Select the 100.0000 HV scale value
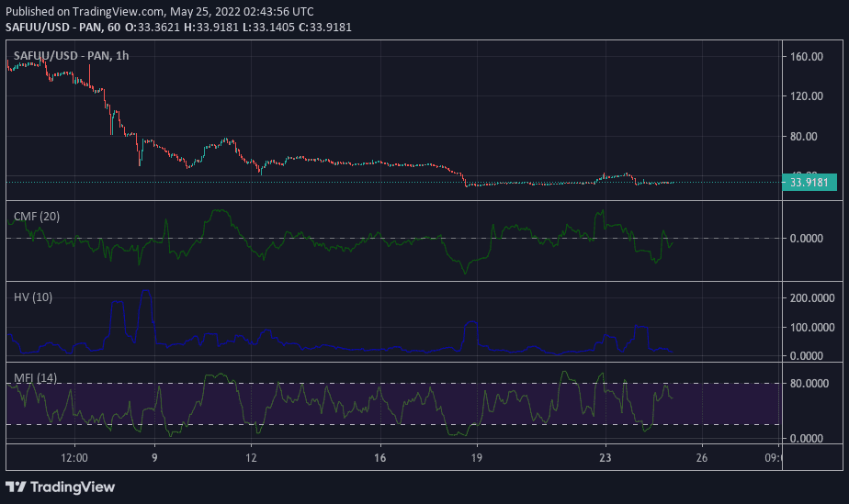Image resolution: width=849 pixels, height=504 pixels. pos(811,328)
